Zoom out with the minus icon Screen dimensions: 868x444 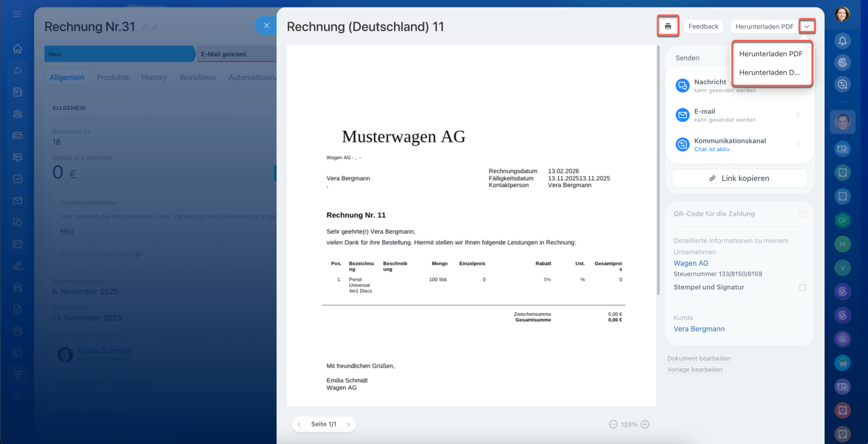pos(613,424)
